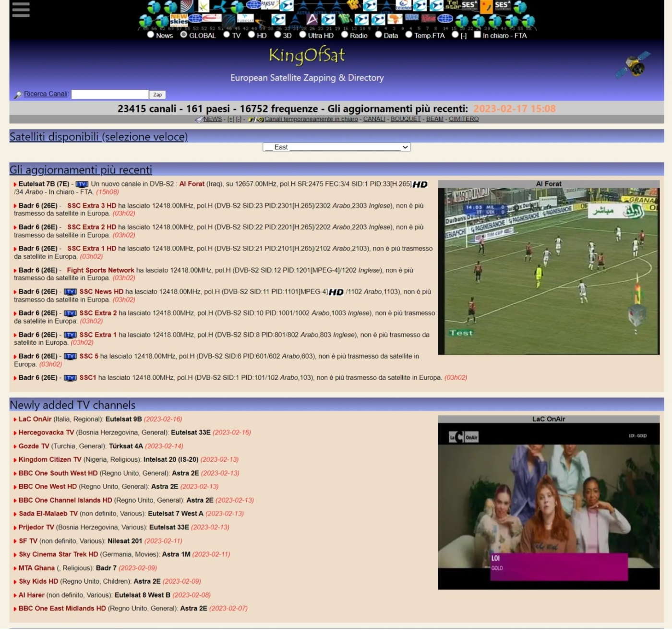Open the BEAM menu link

(x=435, y=120)
